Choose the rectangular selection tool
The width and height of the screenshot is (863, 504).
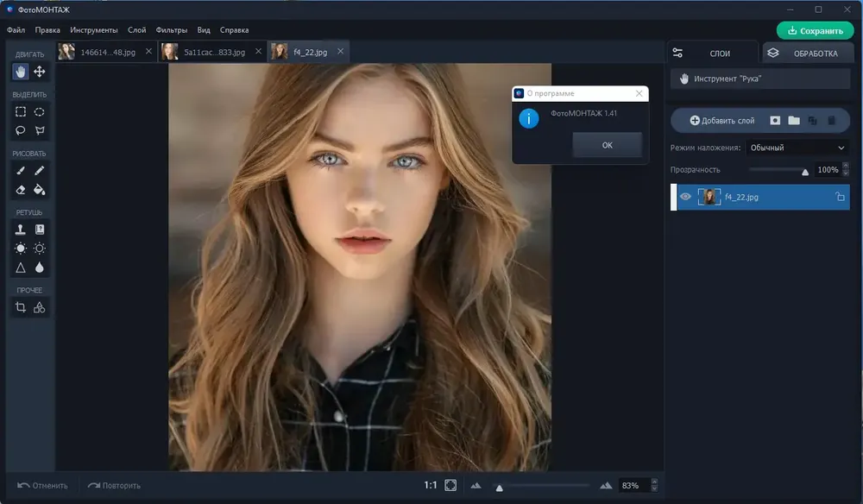[x=21, y=112]
